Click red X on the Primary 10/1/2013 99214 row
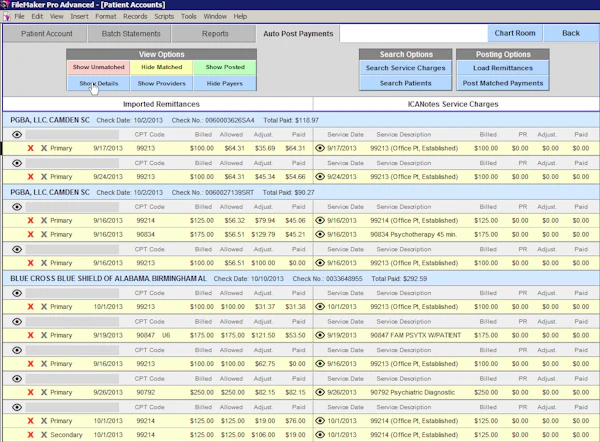Viewport: 600px width, 442px height. tap(31, 421)
